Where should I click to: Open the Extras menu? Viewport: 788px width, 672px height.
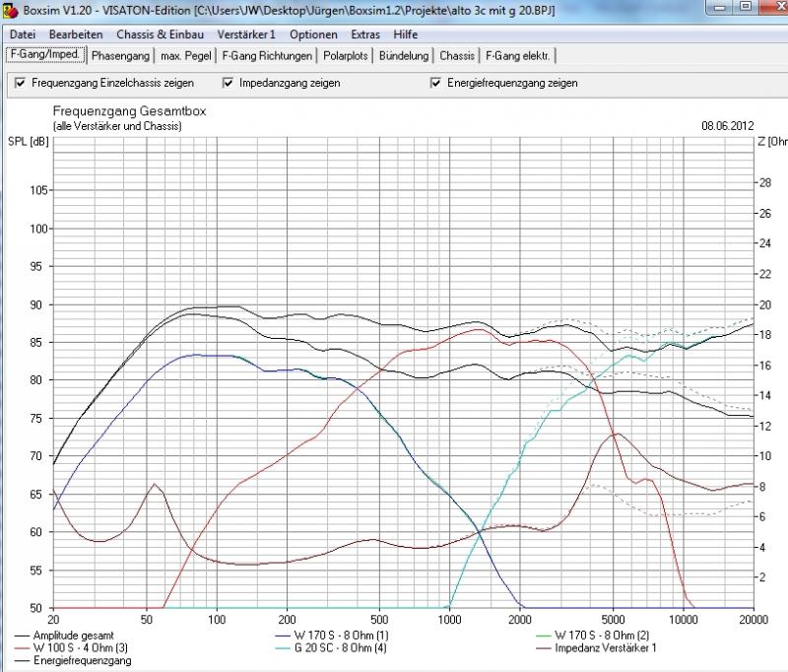tap(365, 34)
